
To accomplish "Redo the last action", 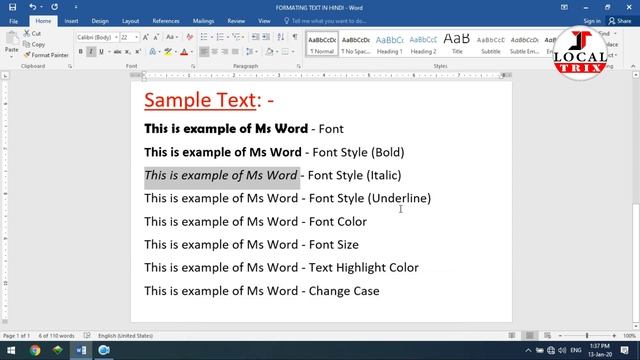I will [x=54, y=7].
